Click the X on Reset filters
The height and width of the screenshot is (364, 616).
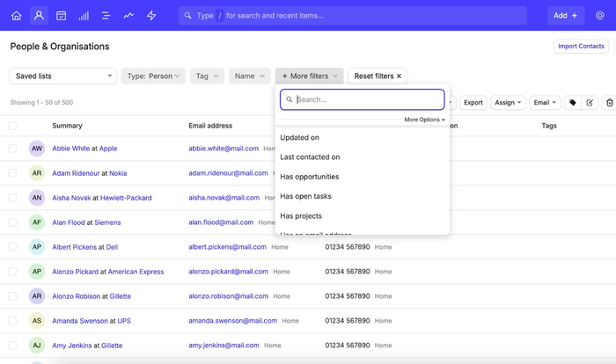coord(400,76)
